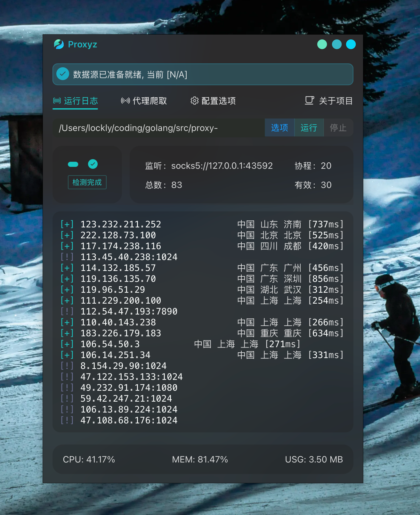Click the cyan rightmost window control dot
The height and width of the screenshot is (515, 420).
(x=351, y=44)
